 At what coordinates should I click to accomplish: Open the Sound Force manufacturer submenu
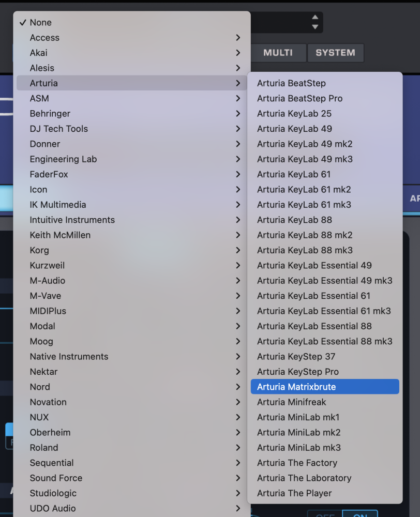coord(132,478)
